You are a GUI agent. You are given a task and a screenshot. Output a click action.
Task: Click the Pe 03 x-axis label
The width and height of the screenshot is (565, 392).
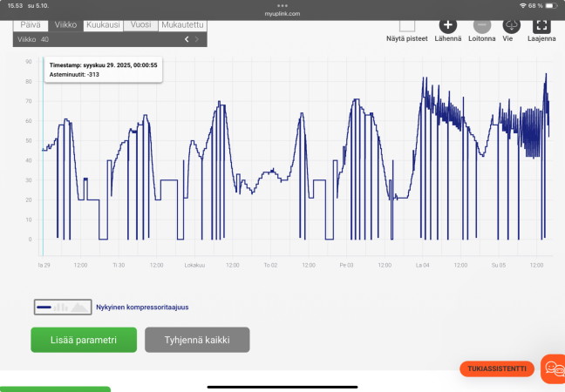tap(346, 266)
